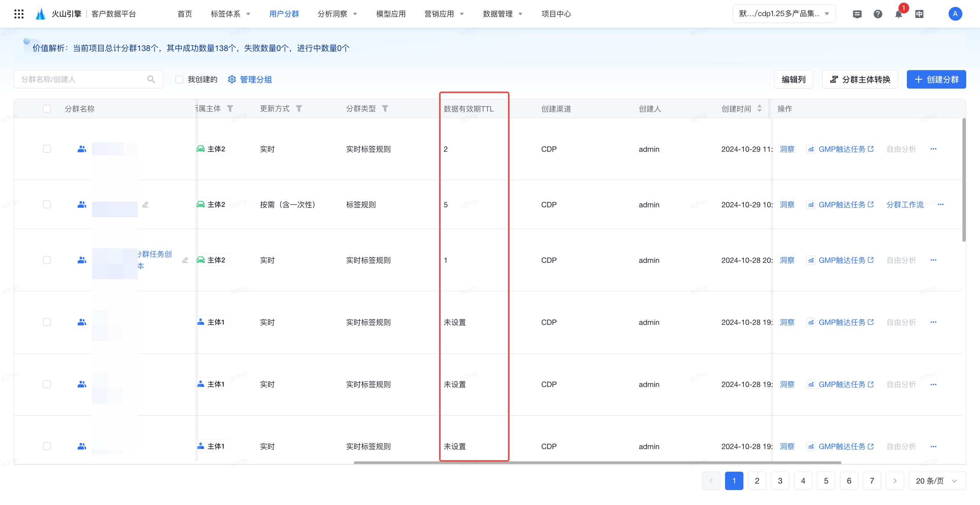
Task: Filter the 更新方式 column
Action: pos(299,108)
